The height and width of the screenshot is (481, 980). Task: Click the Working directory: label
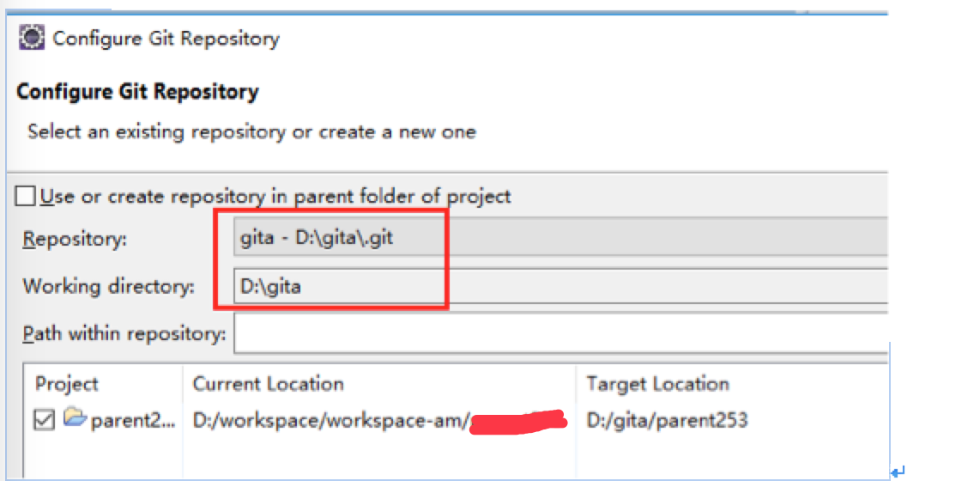click(109, 286)
